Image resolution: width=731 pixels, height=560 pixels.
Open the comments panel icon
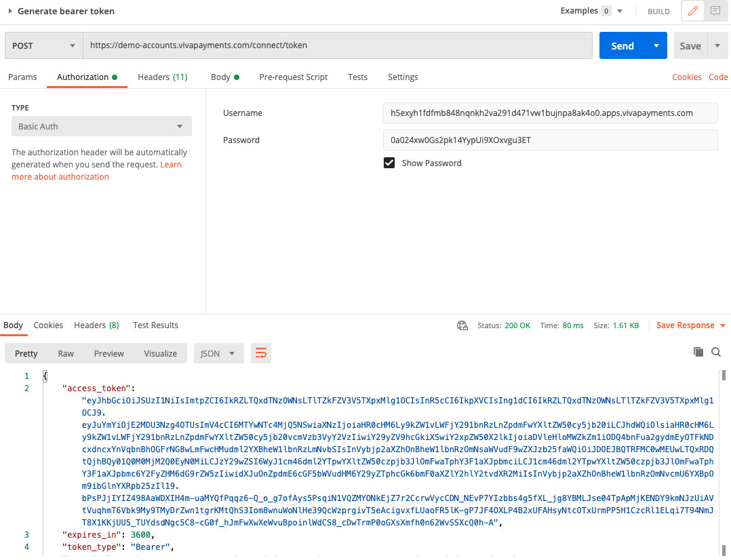(716, 11)
